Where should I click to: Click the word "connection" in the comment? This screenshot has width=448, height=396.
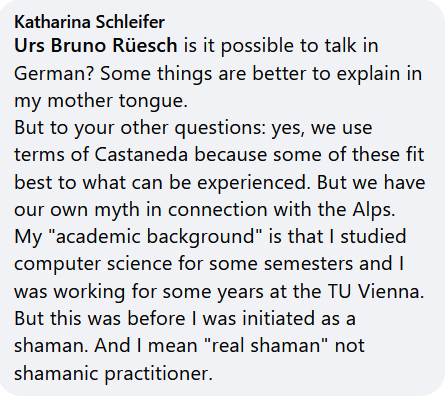217,210
